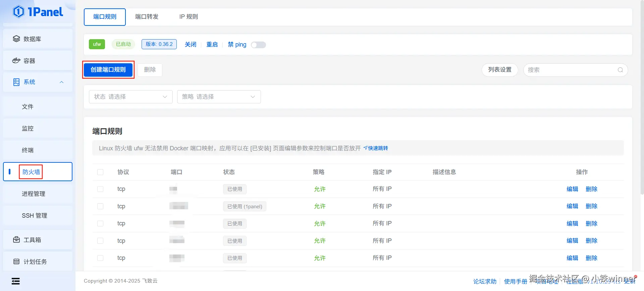Viewport: 644px width, 291px height.
Task: Check the fourth tcp row checkbox
Action: click(100, 241)
